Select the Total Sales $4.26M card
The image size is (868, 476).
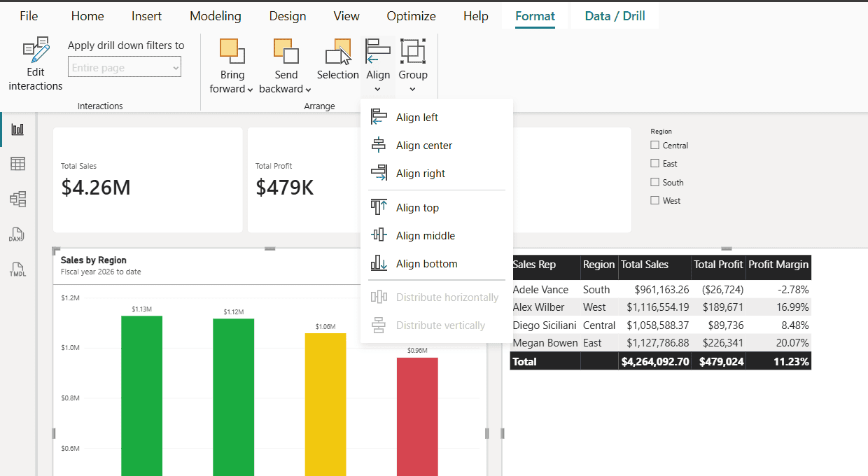pyautogui.click(x=148, y=180)
